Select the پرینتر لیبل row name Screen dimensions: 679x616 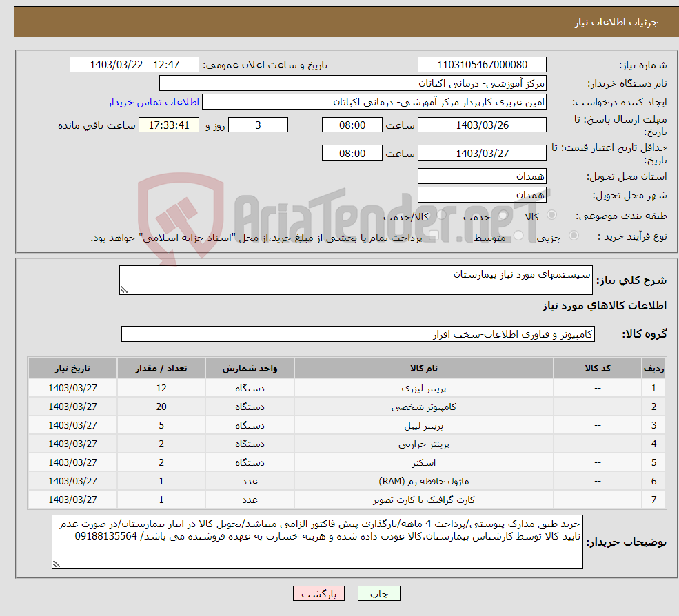[424, 426]
